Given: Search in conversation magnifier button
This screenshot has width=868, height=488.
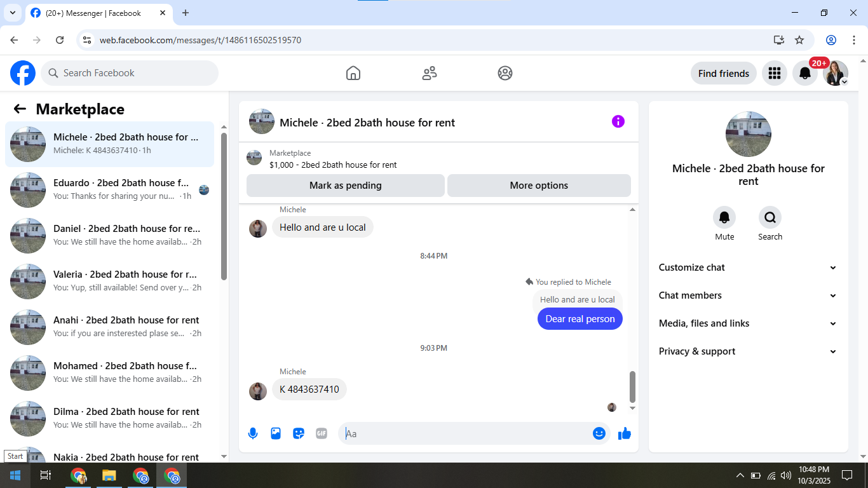Looking at the screenshot, I should click(770, 218).
